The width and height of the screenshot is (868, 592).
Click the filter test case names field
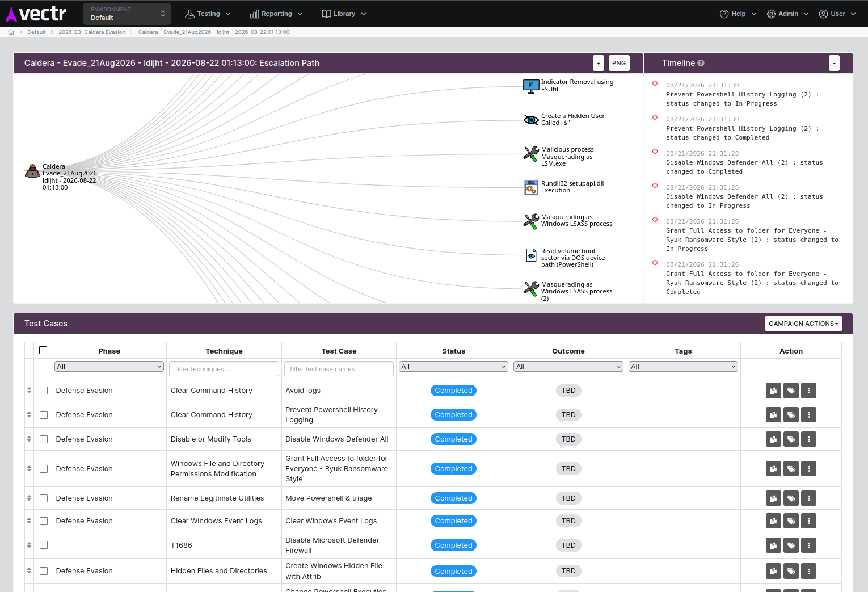click(339, 368)
